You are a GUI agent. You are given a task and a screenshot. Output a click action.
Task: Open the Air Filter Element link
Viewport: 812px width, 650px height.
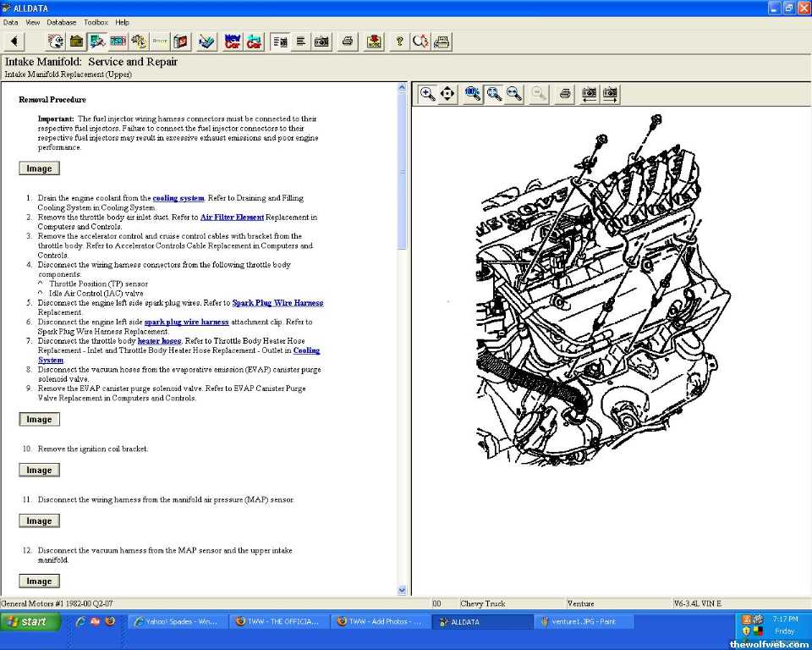tap(232, 218)
